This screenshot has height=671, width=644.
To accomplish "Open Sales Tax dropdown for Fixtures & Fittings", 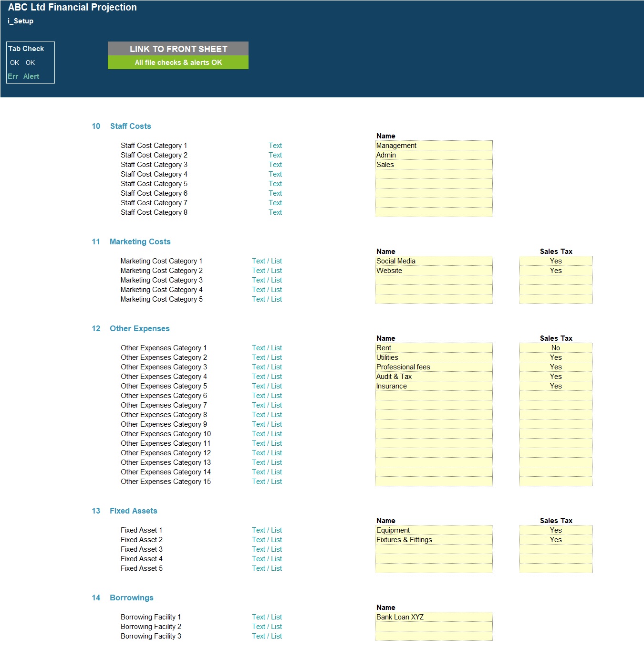I will [x=556, y=540].
